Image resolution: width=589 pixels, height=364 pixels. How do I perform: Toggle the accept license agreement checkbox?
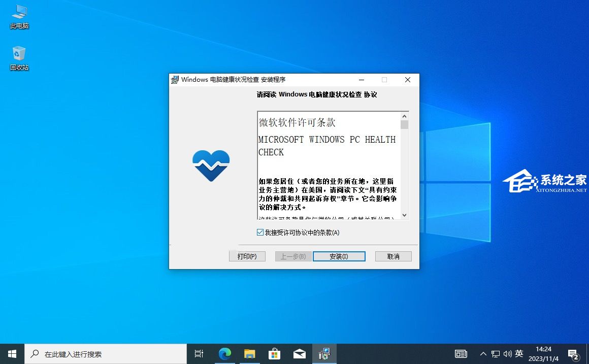tap(260, 233)
